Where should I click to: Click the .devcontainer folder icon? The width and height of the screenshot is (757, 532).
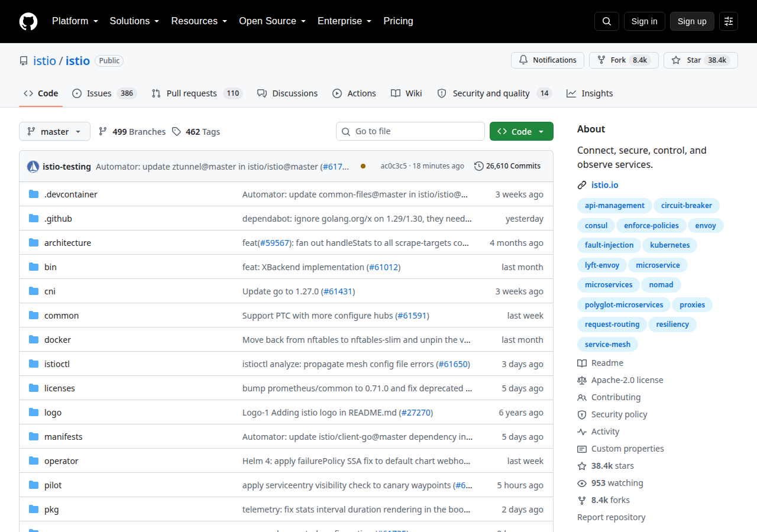tap(34, 194)
